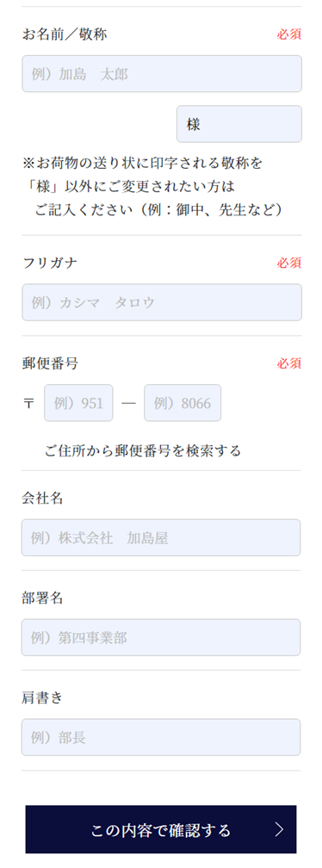Click the 会社名 field label
The height and width of the screenshot is (868, 322).
click(42, 498)
